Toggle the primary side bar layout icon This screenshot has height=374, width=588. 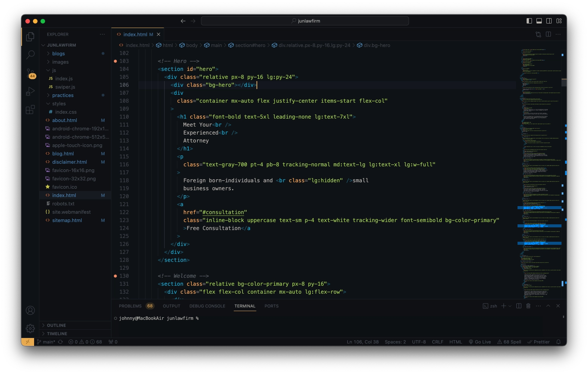(x=529, y=21)
